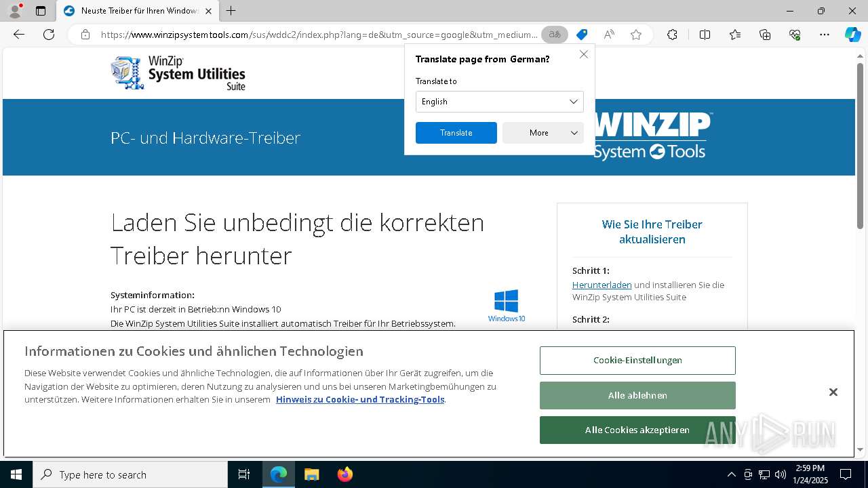Open the Copilot sidebar icon

pos(852,35)
